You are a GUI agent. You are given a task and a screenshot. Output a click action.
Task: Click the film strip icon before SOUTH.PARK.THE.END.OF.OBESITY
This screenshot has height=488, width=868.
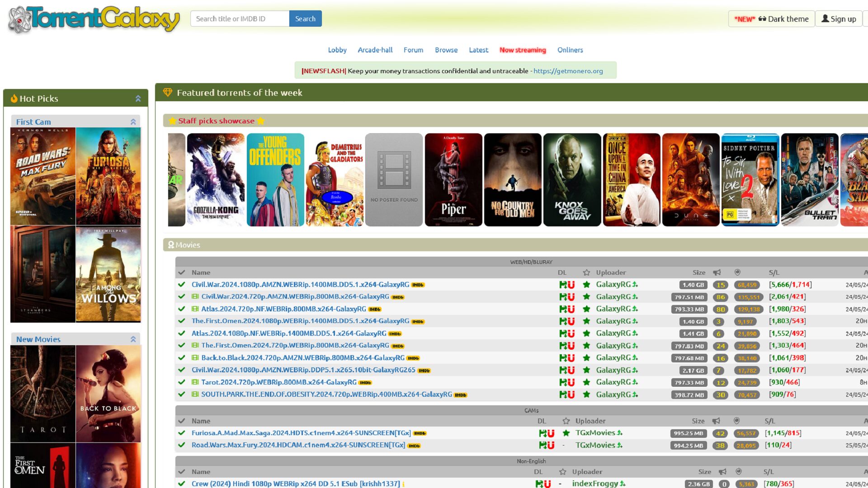[195, 394]
